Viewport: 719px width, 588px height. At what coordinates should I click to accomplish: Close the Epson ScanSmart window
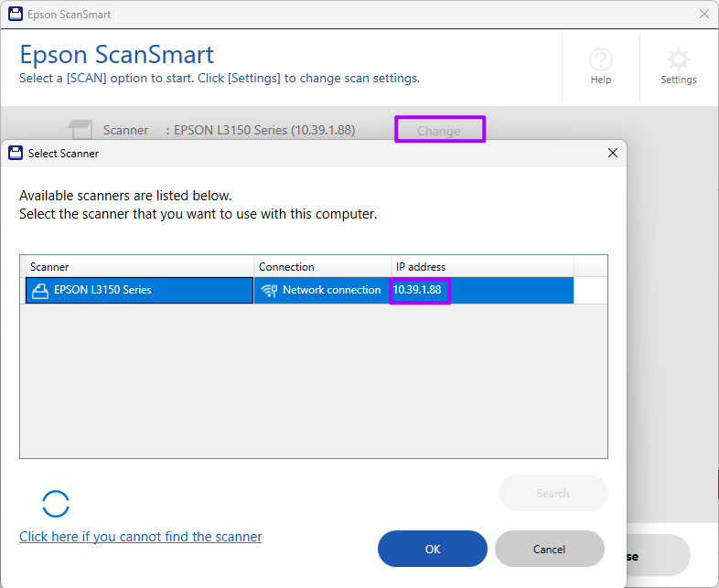point(704,15)
